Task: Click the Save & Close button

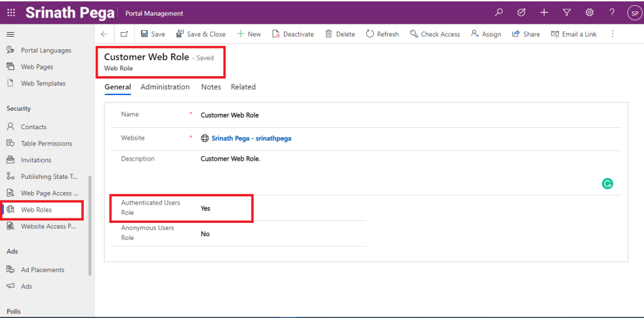Action: [201, 34]
